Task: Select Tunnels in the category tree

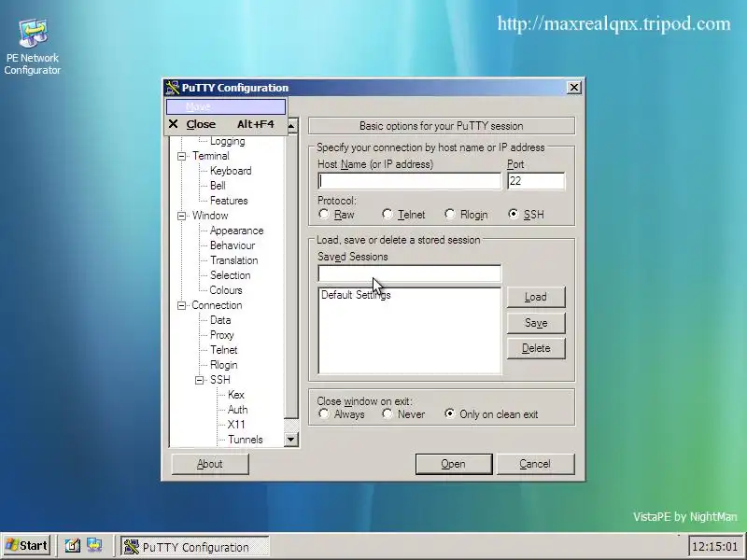Action: [x=245, y=440]
